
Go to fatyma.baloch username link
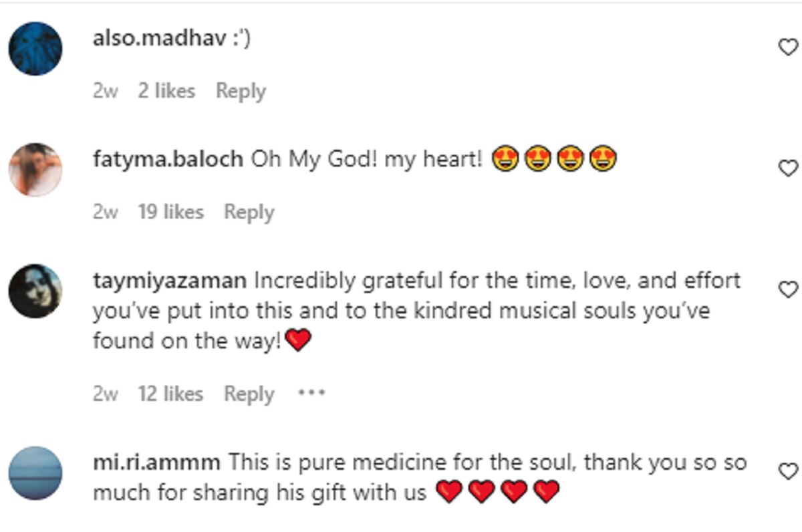pyautogui.click(x=168, y=160)
